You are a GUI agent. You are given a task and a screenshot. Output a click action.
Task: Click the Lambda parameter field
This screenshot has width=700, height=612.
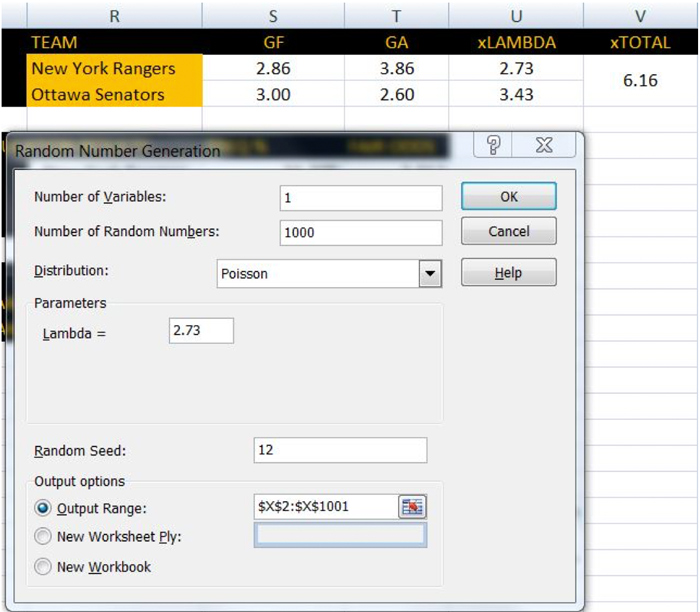pos(201,330)
